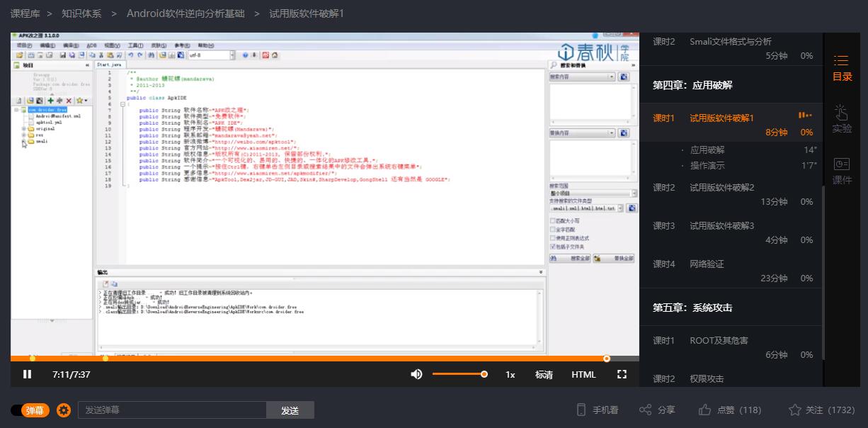868x428 pixels.
Task: Open the 目录 catalog sidebar panel
Action: pos(842,68)
